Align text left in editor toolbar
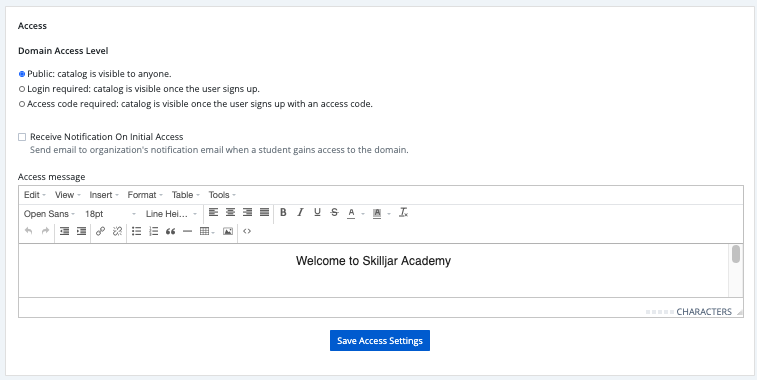This screenshot has height=380, width=757. click(213, 212)
